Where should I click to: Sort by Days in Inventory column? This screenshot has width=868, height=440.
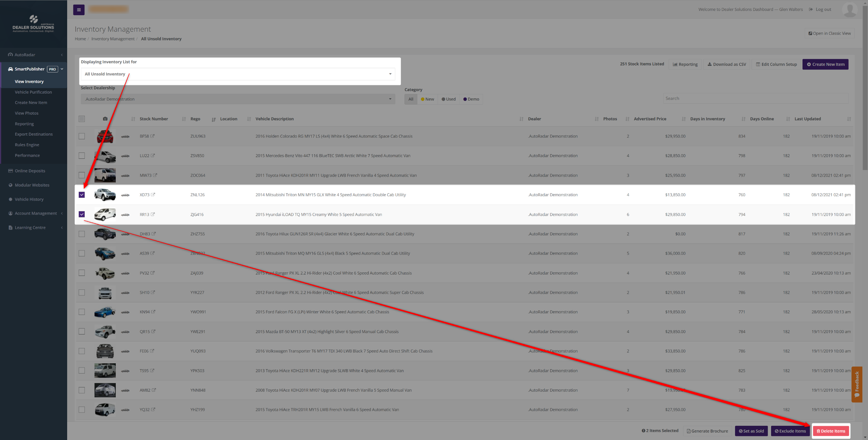coord(743,119)
